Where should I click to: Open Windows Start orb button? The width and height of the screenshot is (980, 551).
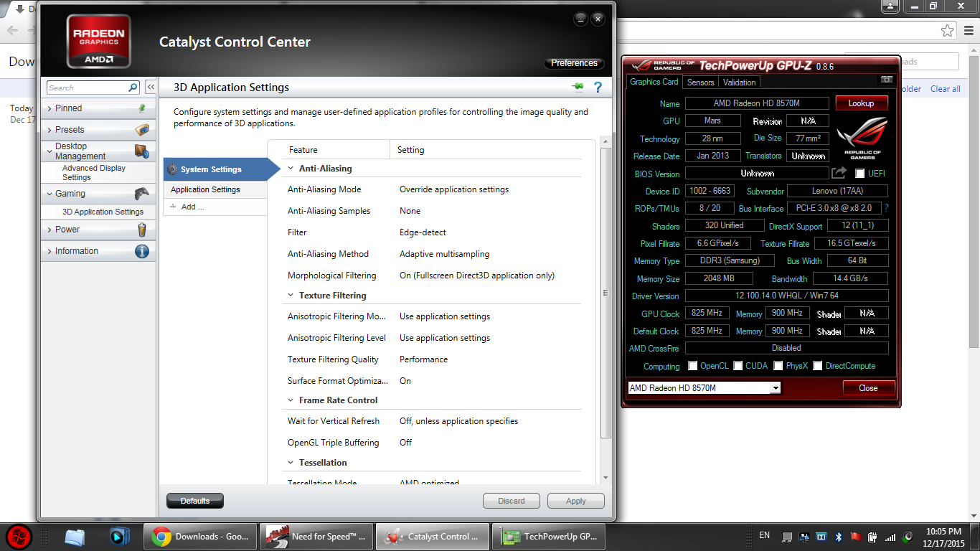point(19,536)
